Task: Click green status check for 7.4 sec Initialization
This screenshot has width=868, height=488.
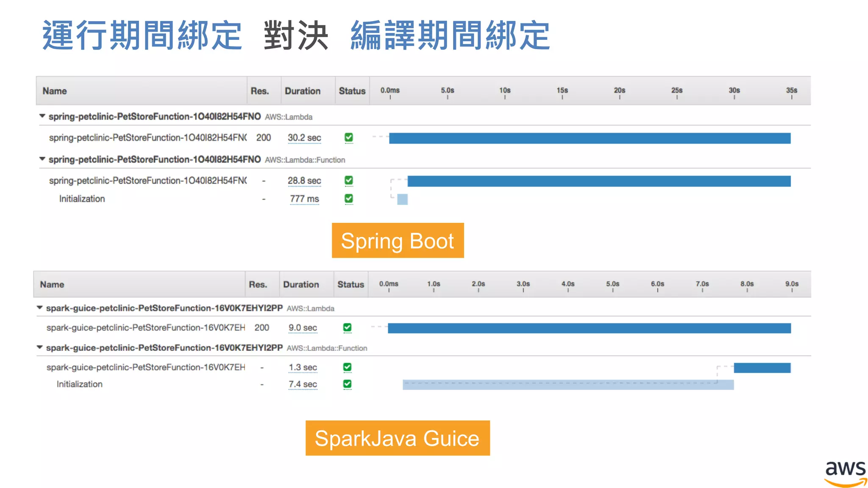Action: coord(347,384)
